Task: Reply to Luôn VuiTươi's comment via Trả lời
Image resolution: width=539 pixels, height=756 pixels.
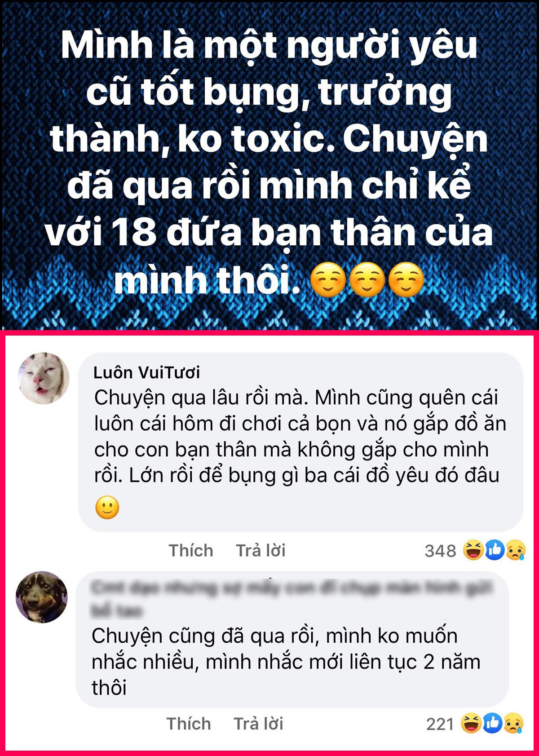Action: pyautogui.click(x=261, y=550)
